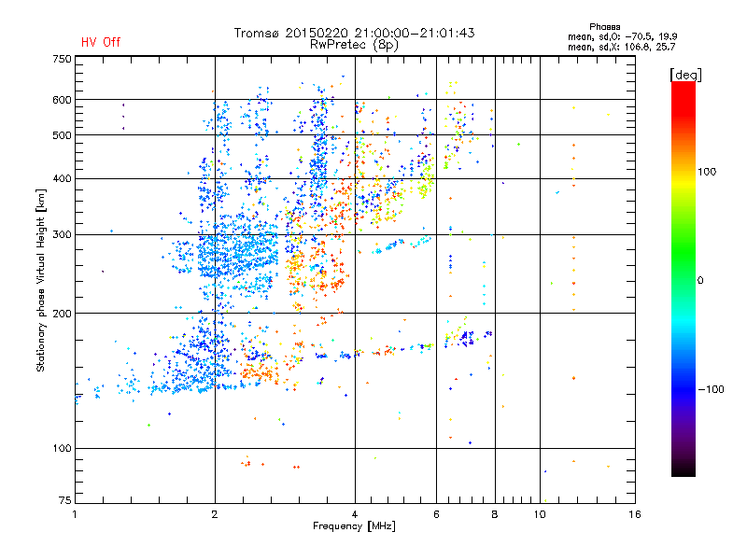This screenshot has height=560, width=747.
Task: Click the 0 label beside the colorbar
Action: point(710,280)
